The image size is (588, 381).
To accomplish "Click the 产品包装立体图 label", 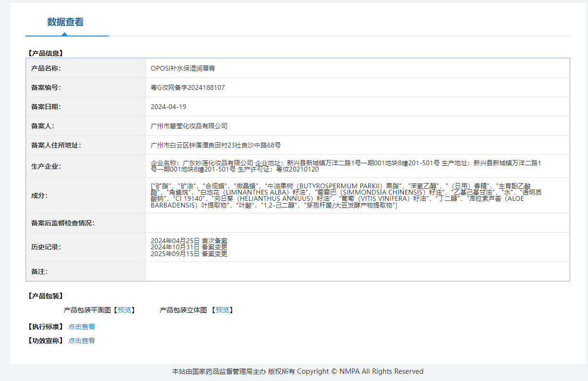I will tap(183, 310).
